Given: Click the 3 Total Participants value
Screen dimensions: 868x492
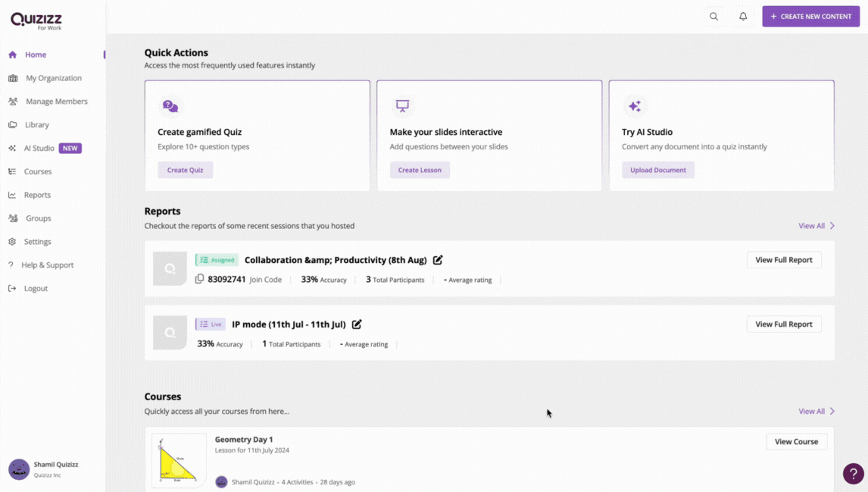Looking at the screenshot, I should click(x=395, y=279).
